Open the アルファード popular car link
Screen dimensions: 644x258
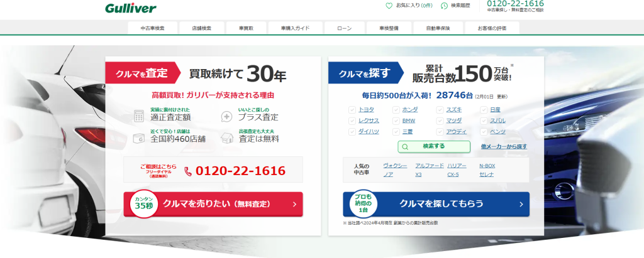click(430, 166)
